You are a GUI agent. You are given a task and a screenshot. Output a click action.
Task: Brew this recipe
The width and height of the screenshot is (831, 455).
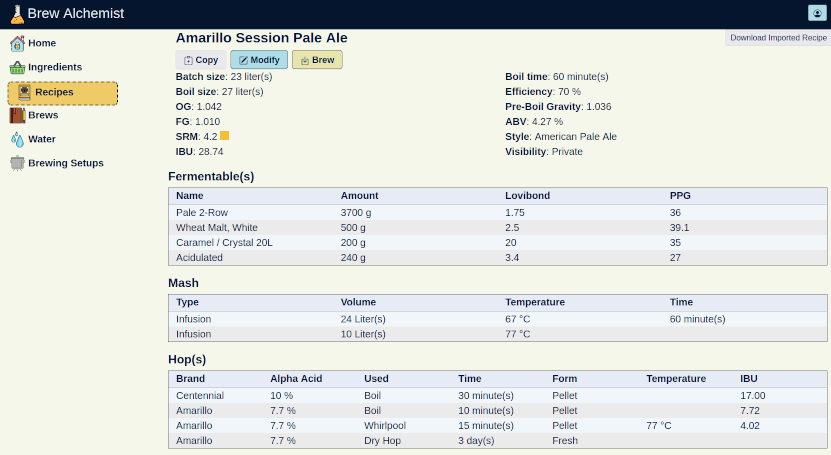pyautogui.click(x=317, y=60)
